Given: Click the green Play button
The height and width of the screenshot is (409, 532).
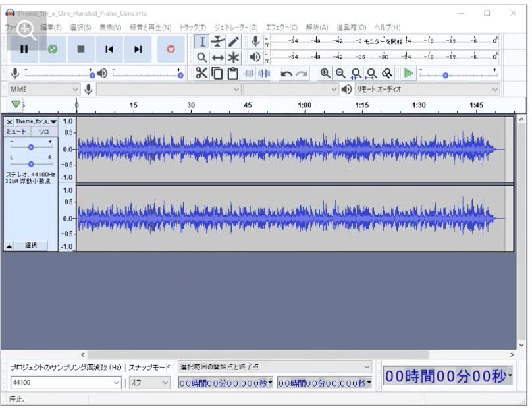Looking at the screenshot, I should pos(53,49).
